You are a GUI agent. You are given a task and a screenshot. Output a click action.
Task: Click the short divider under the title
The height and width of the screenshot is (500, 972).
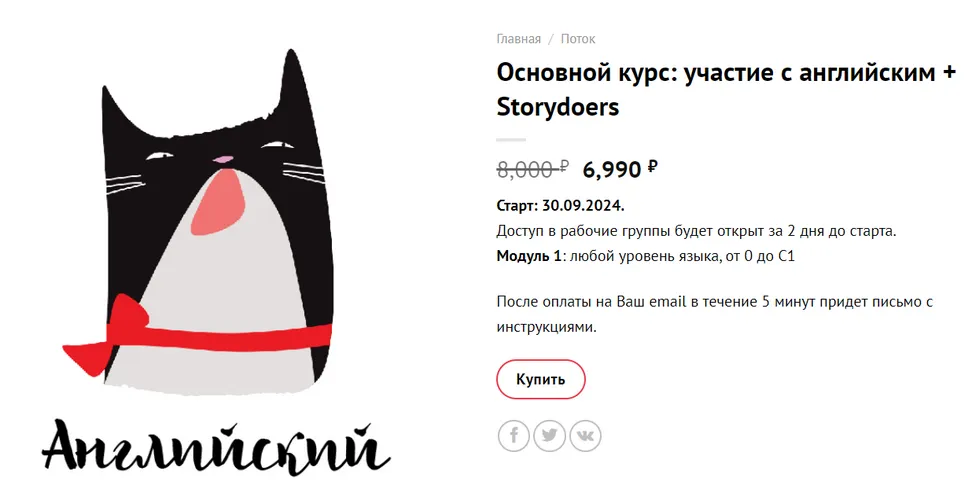coord(511,140)
